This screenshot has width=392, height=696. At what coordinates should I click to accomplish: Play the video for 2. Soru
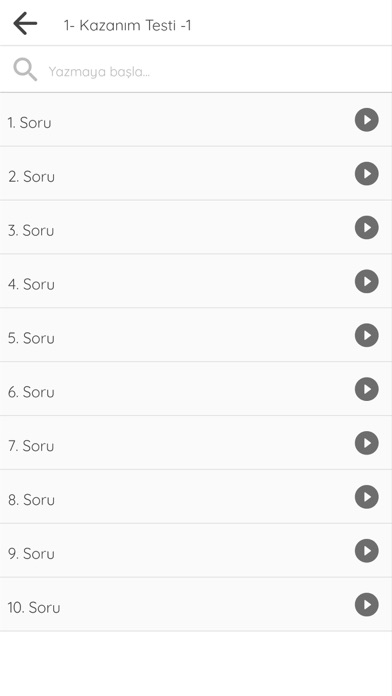click(366, 174)
